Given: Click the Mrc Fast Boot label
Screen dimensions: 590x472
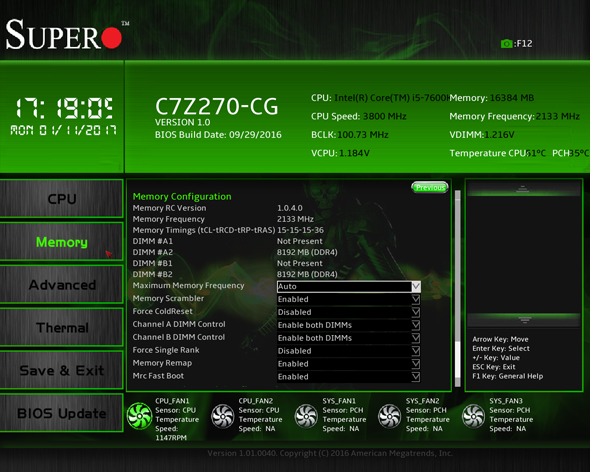Looking at the screenshot, I should click(x=158, y=376).
